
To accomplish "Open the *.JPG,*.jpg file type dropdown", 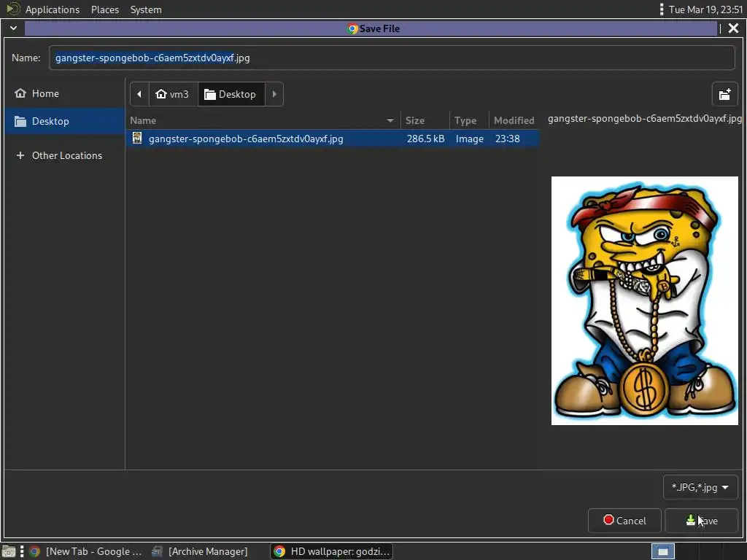I will 700,487.
